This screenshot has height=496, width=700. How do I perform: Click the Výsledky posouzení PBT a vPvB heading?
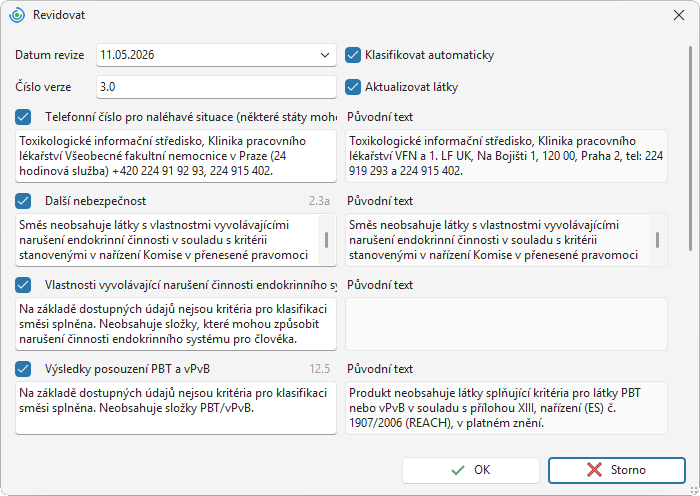coord(127,369)
